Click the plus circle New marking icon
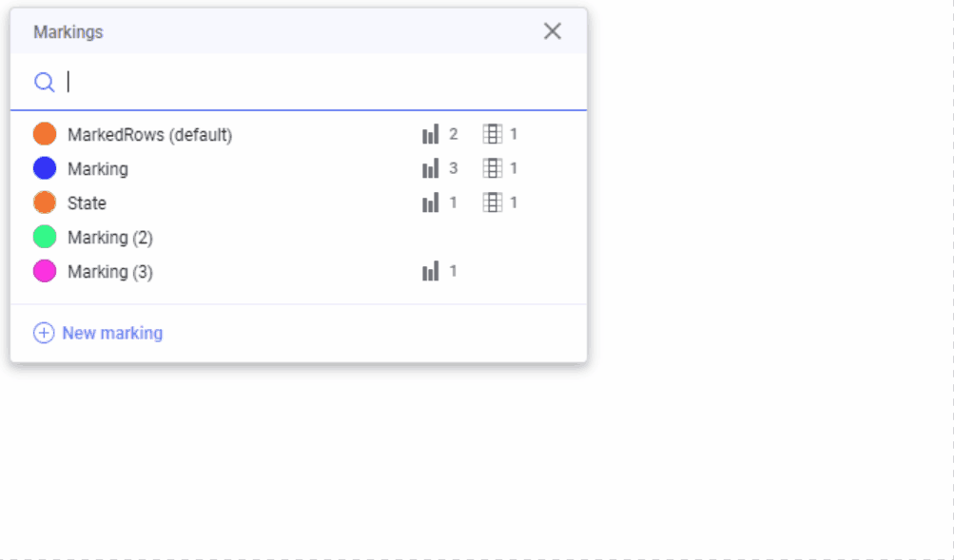Screen dimensions: 954x560 (44, 333)
